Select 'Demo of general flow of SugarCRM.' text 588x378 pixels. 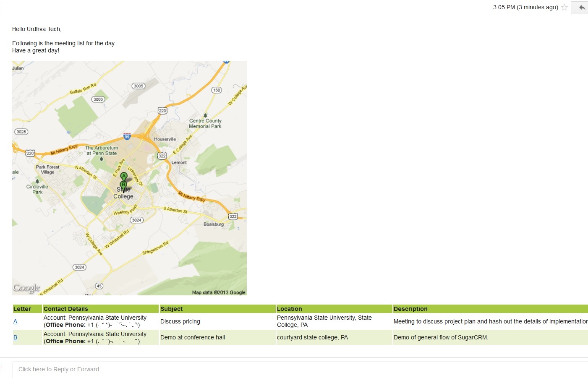(x=441, y=337)
